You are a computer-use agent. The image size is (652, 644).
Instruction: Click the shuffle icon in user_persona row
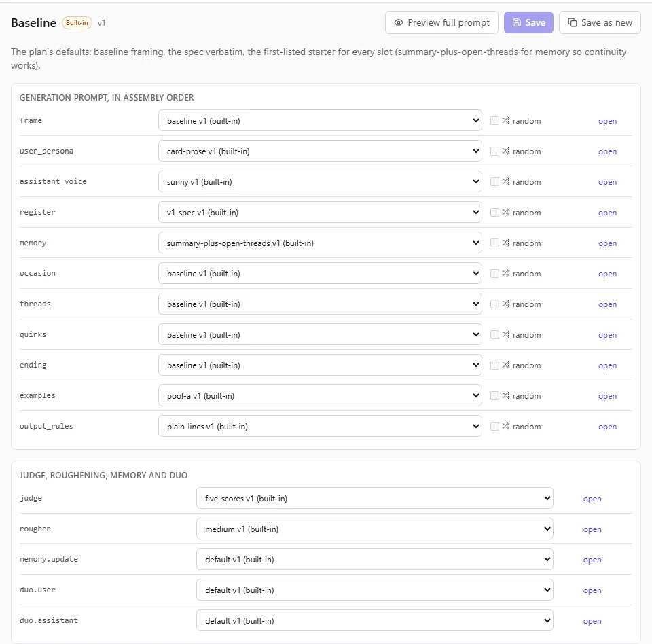[x=505, y=151]
